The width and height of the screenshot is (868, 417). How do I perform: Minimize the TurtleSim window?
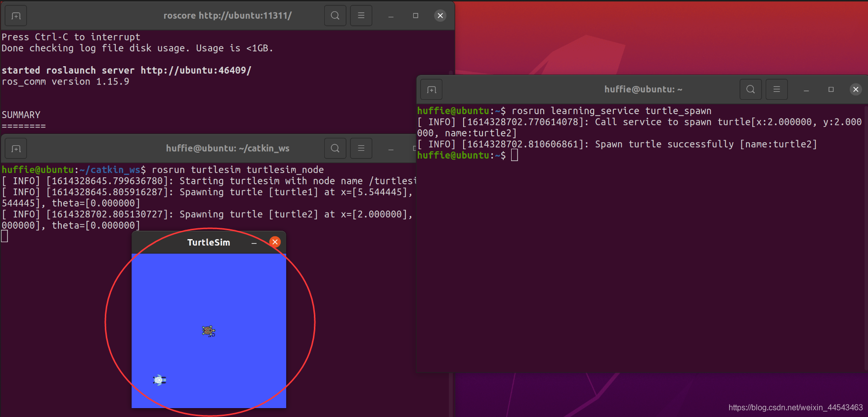[254, 243]
